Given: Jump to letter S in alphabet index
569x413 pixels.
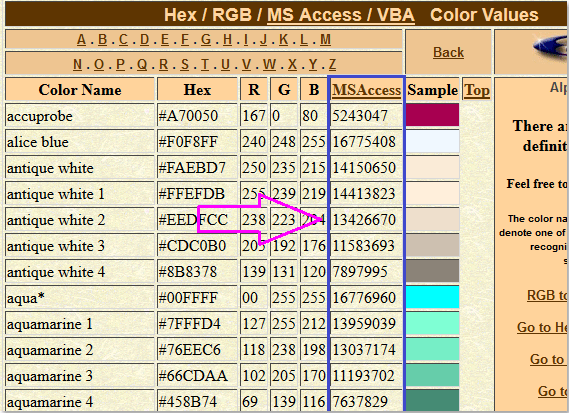Looking at the screenshot, I should tap(185, 64).
